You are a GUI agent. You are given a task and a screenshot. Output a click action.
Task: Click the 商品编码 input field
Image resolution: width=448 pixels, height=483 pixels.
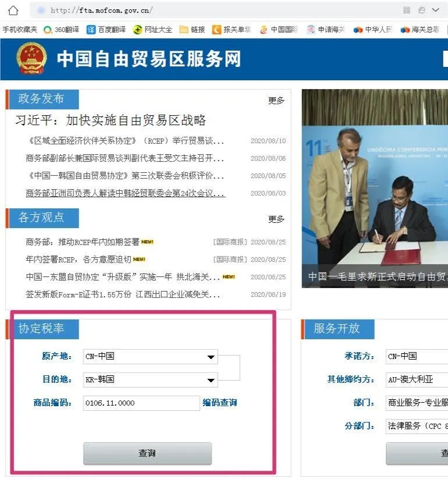[141, 403]
